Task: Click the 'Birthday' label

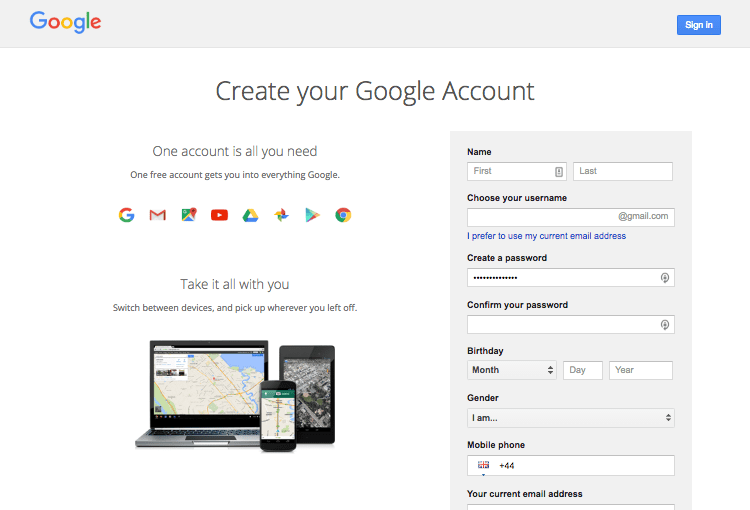Action: tap(485, 351)
